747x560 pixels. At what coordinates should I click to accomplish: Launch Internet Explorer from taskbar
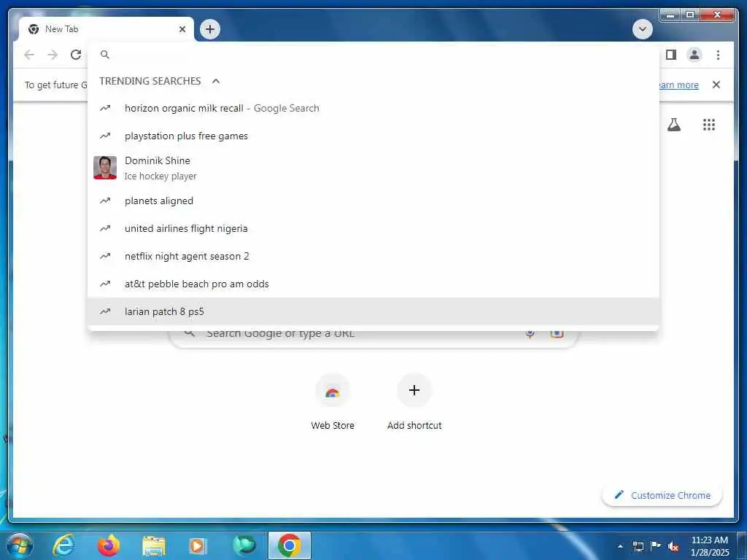click(63, 545)
